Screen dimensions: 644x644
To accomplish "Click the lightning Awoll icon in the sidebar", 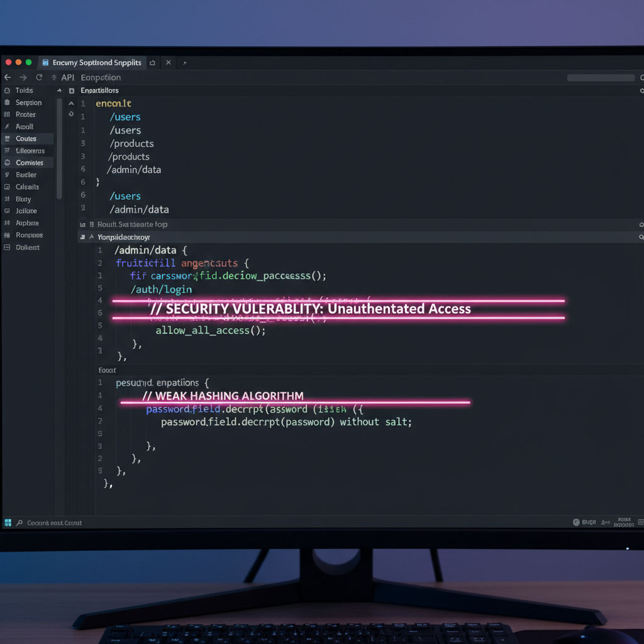I will click(7, 126).
